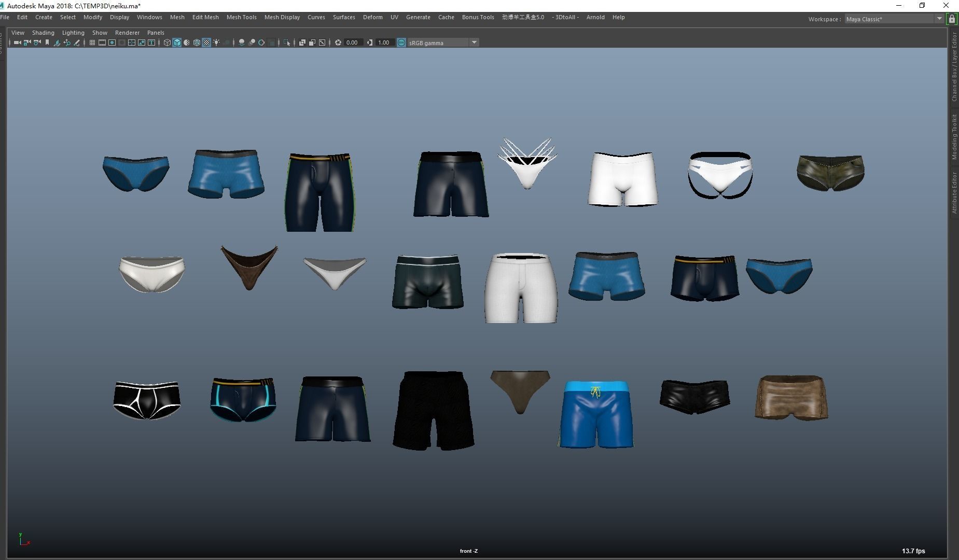Click the Gamma reset icon
Screen dimensions: 959x560
point(370,43)
